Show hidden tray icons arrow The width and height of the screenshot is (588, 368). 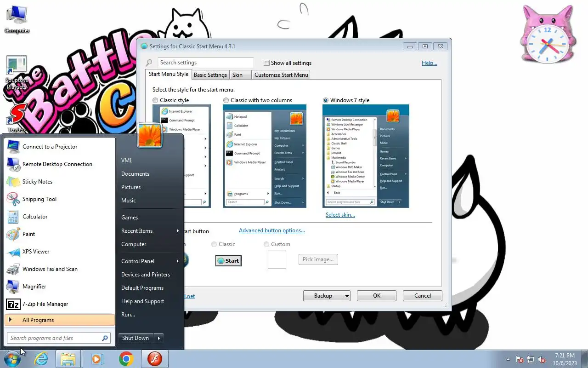point(508,359)
